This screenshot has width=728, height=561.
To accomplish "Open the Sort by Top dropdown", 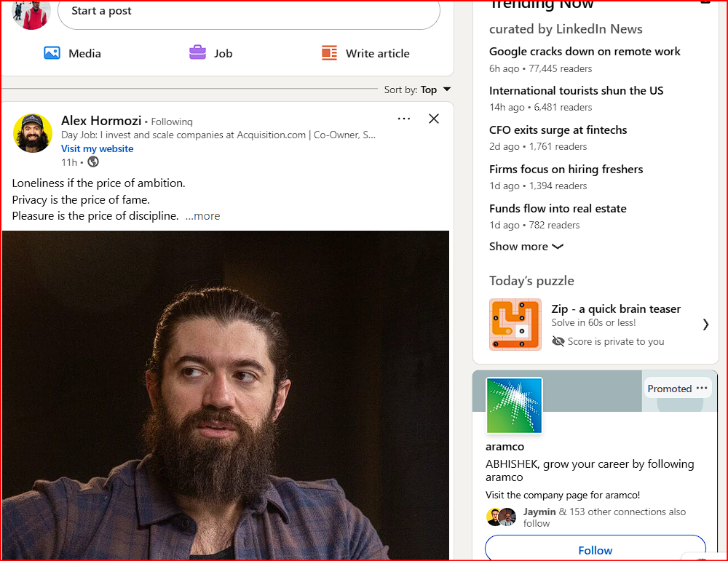I will pos(417,89).
